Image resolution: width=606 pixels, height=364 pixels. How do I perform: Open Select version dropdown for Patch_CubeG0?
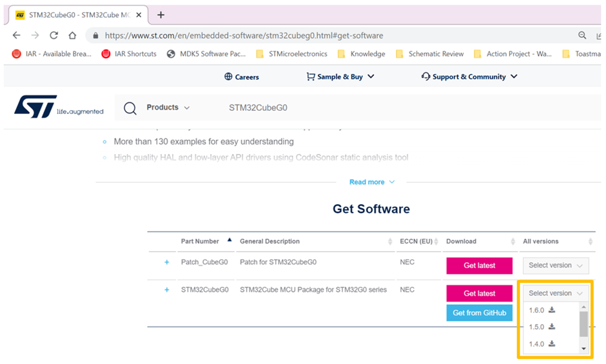556,265
